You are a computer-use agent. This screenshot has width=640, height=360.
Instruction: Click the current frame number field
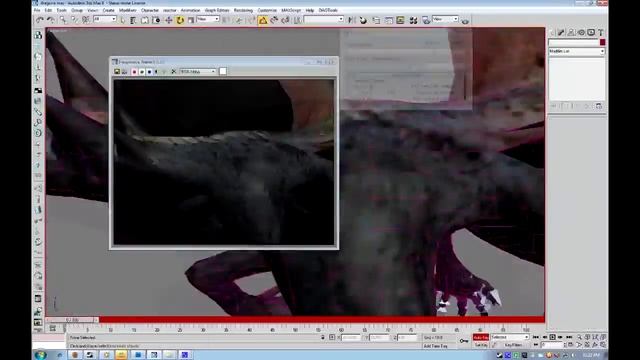click(552, 345)
